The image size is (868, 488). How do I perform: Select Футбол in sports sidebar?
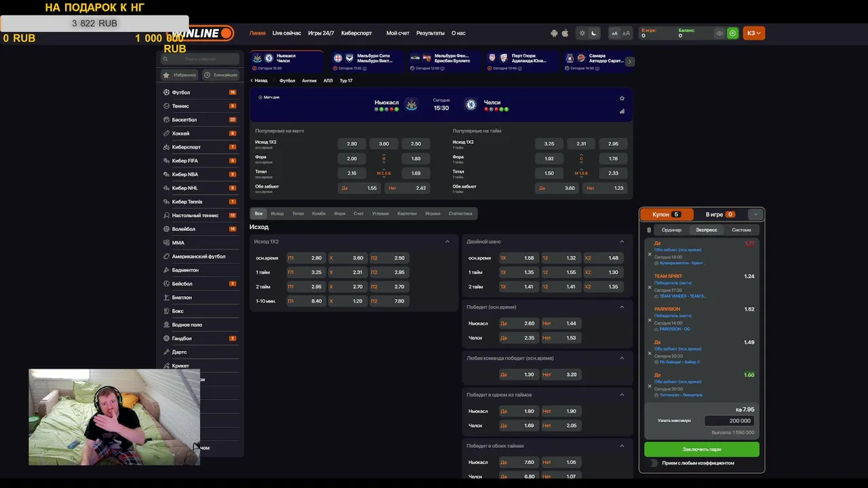pyautogui.click(x=199, y=92)
